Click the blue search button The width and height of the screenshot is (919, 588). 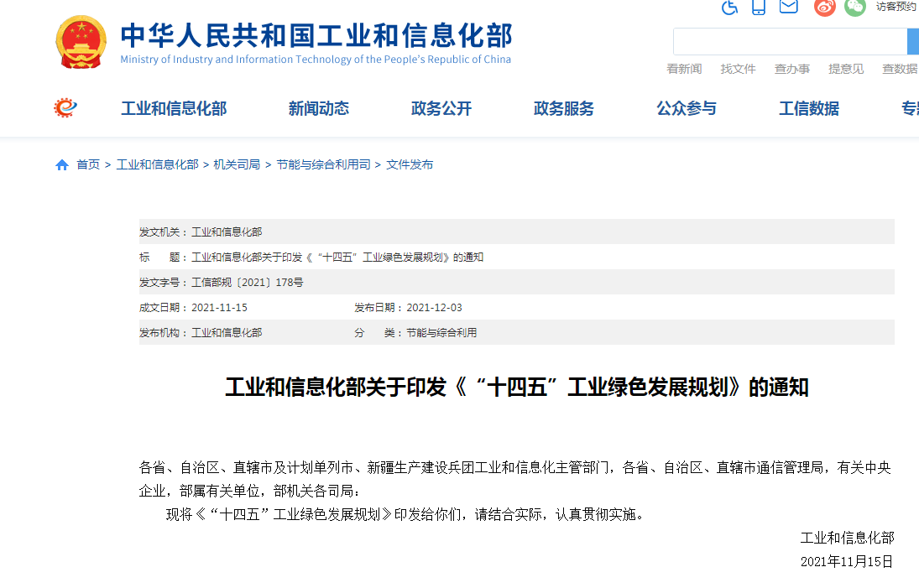click(913, 41)
